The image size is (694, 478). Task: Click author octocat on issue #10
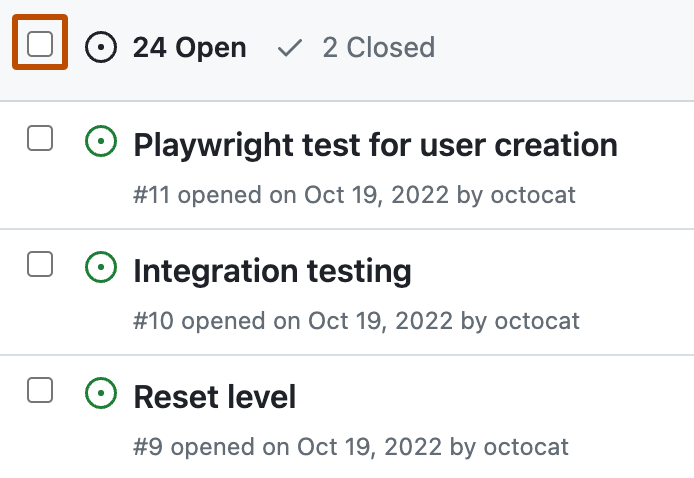(537, 320)
